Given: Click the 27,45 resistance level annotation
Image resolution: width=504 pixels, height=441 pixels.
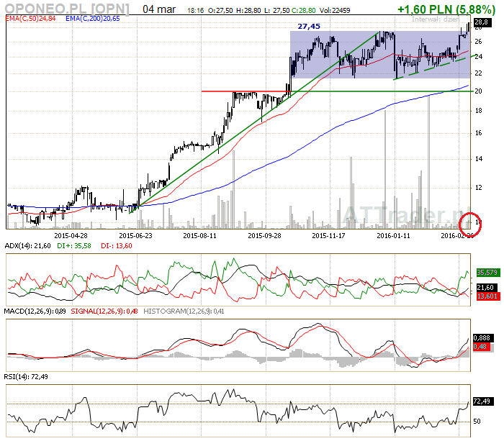Looking at the screenshot, I should click(x=309, y=27).
